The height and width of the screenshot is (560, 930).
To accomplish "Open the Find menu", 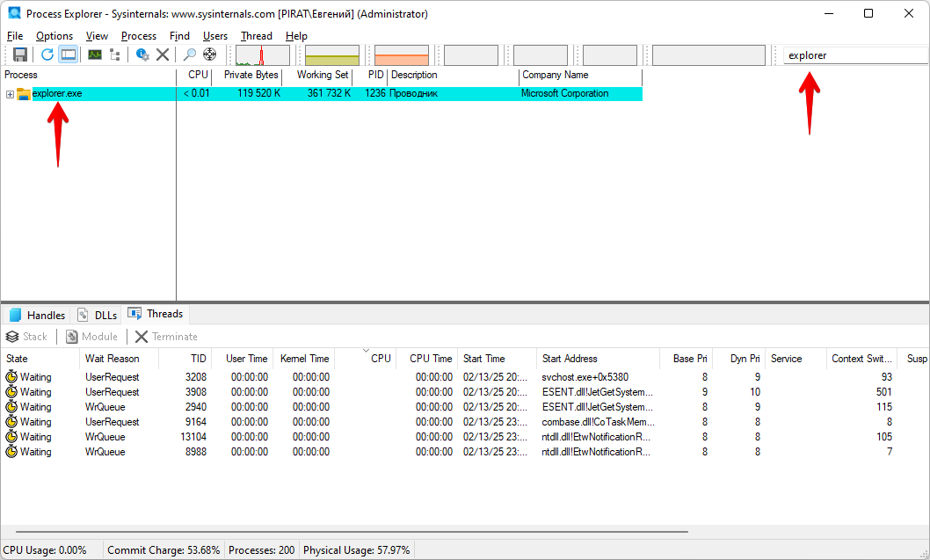I will [179, 36].
